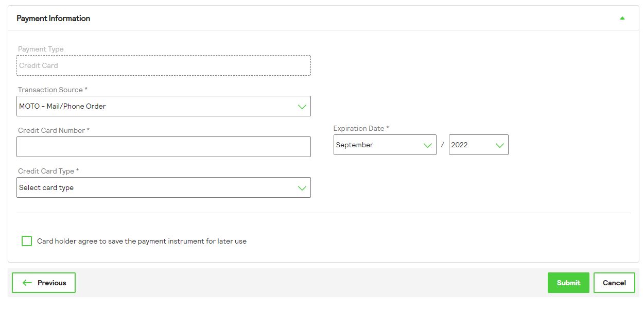The width and height of the screenshot is (644, 310).
Task: Click the Previous button
Action: 44,282
